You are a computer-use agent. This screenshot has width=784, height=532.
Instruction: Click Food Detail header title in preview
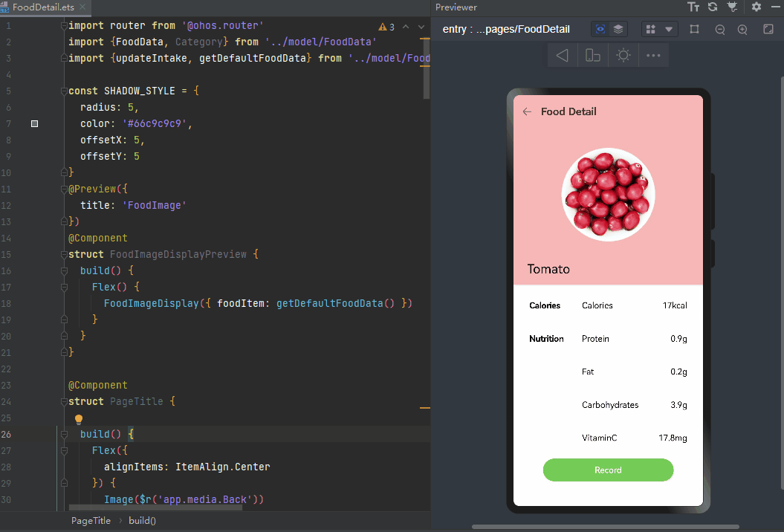click(568, 111)
